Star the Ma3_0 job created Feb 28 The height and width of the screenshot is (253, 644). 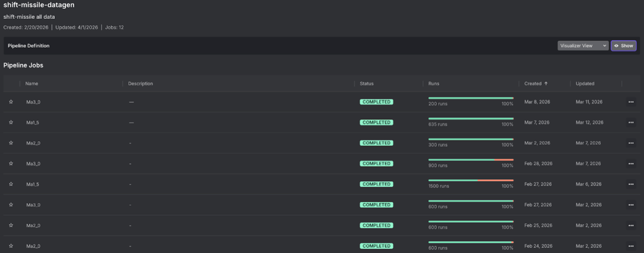pyautogui.click(x=11, y=163)
